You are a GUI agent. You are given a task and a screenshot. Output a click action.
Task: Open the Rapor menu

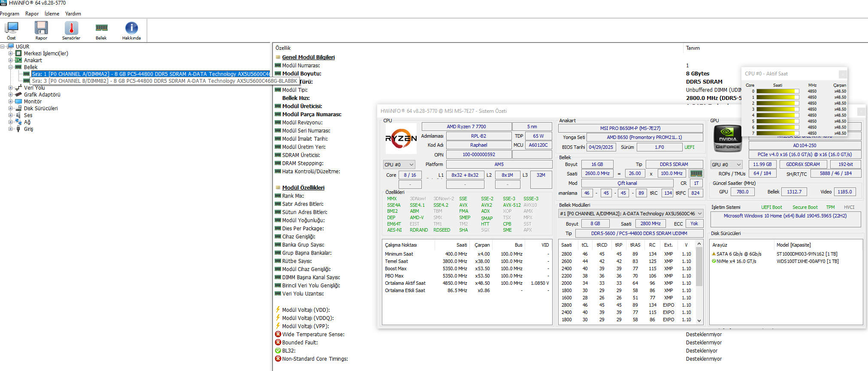tap(32, 14)
